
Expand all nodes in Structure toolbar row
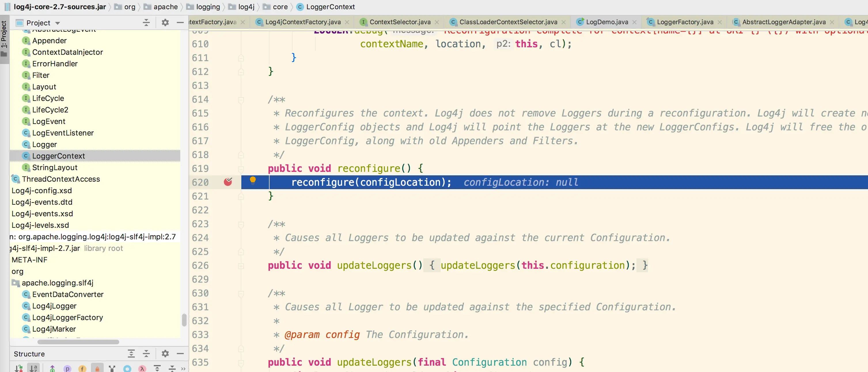[x=157, y=368]
